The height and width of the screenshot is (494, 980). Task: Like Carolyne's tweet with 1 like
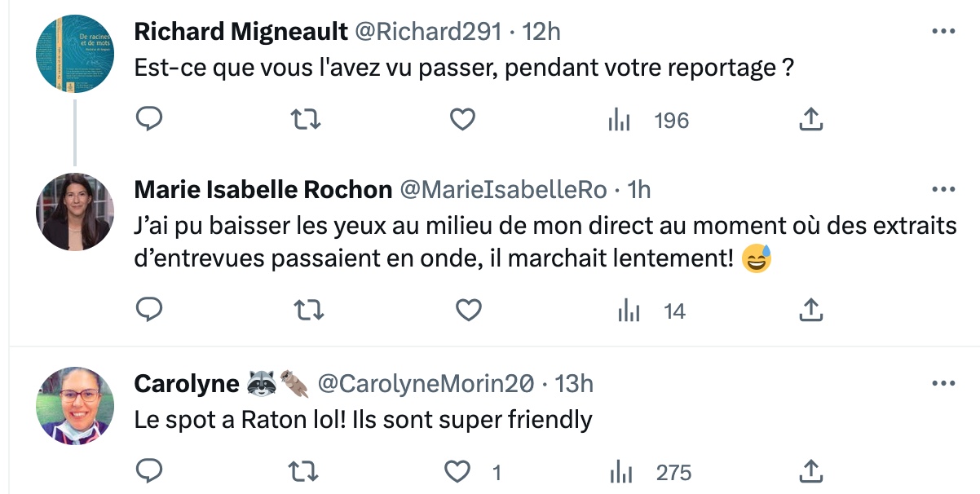(471, 471)
